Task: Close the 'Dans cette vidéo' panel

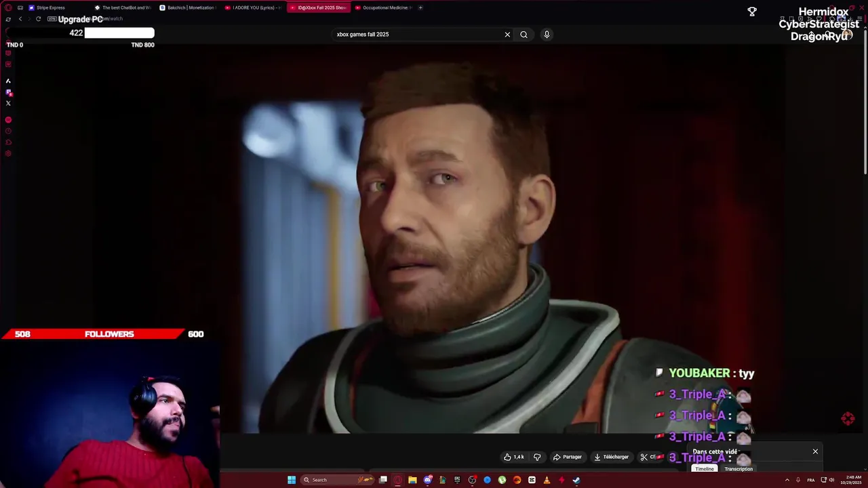Action: (815, 451)
